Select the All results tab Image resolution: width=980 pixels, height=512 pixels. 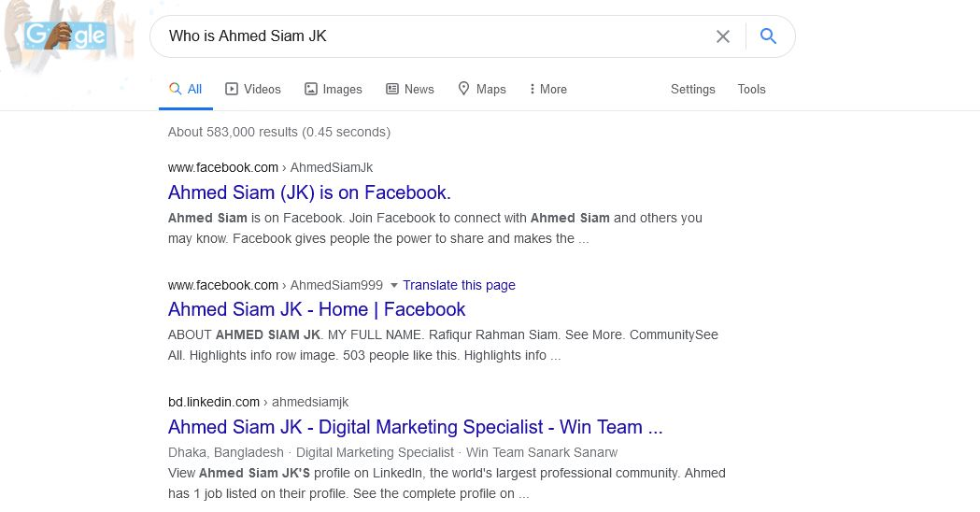coord(186,90)
